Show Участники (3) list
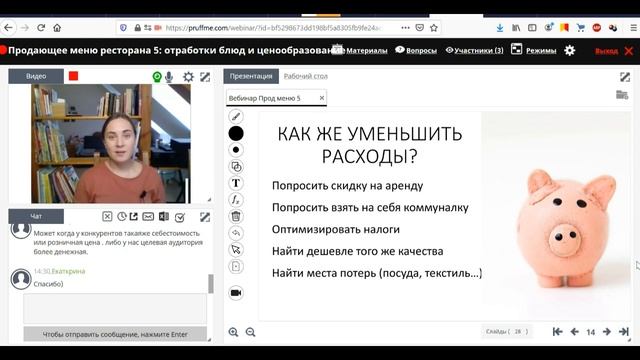 click(478, 51)
